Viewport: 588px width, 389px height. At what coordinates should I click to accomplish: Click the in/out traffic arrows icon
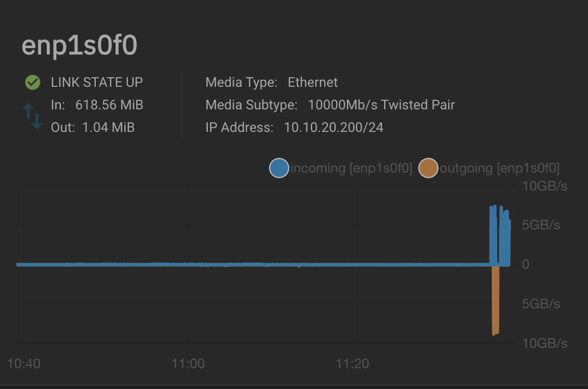pos(33,116)
